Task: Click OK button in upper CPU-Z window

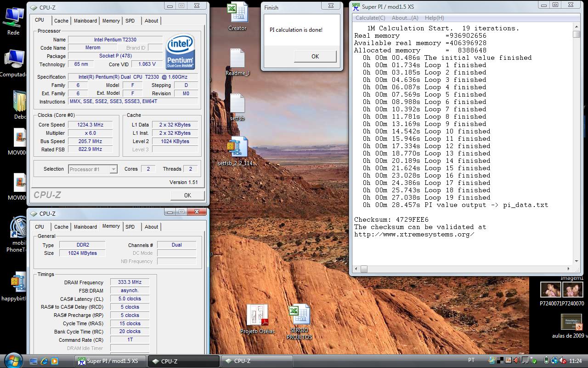Action: click(187, 195)
